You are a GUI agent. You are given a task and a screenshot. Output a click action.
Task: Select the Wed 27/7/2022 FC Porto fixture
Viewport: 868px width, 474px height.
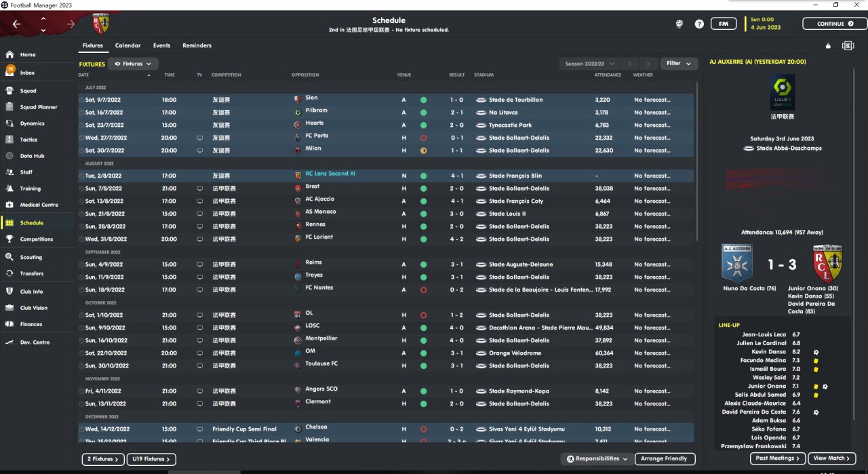(x=386, y=138)
